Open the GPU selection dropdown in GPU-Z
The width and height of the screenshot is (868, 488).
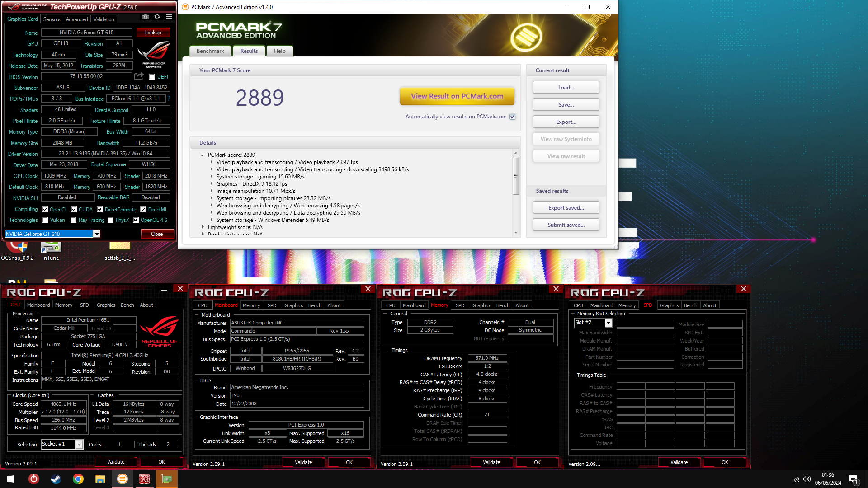point(96,234)
